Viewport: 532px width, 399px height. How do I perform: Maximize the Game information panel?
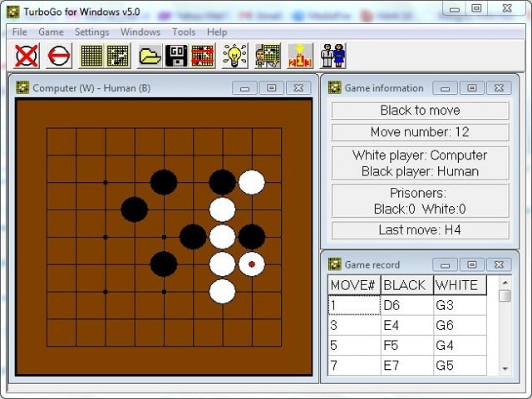click(x=471, y=87)
